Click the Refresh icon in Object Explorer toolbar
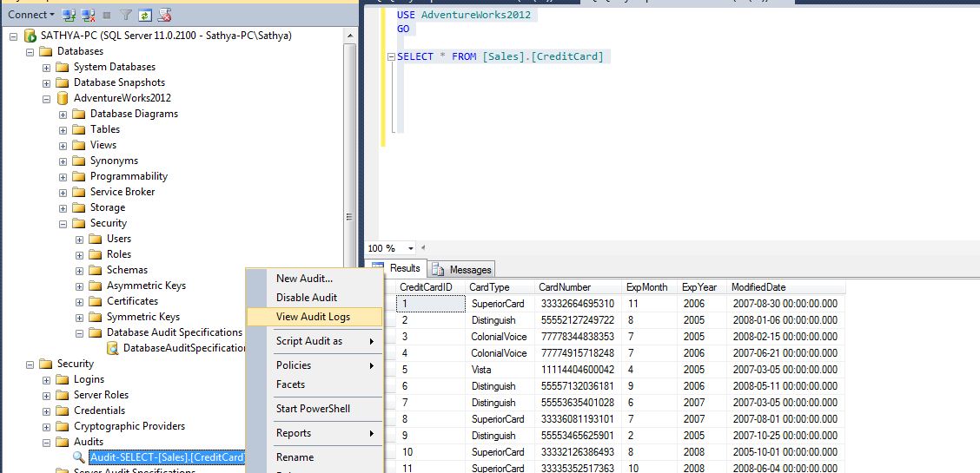980x473 pixels. pos(144,15)
